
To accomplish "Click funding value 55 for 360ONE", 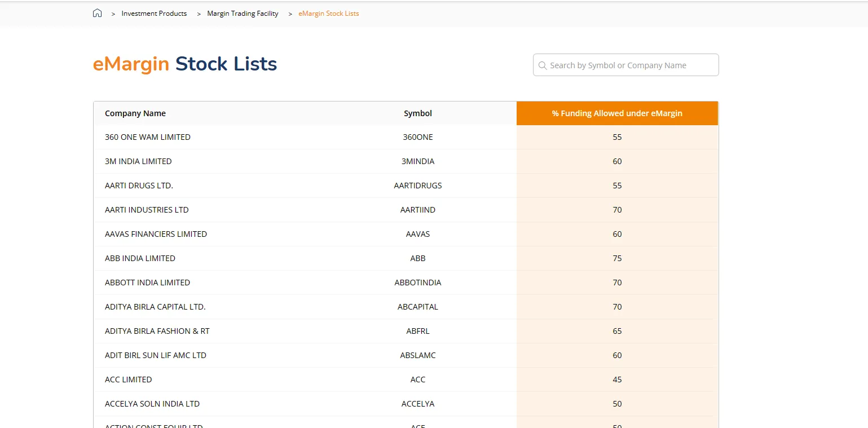I will pyautogui.click(x=617, y=137).
